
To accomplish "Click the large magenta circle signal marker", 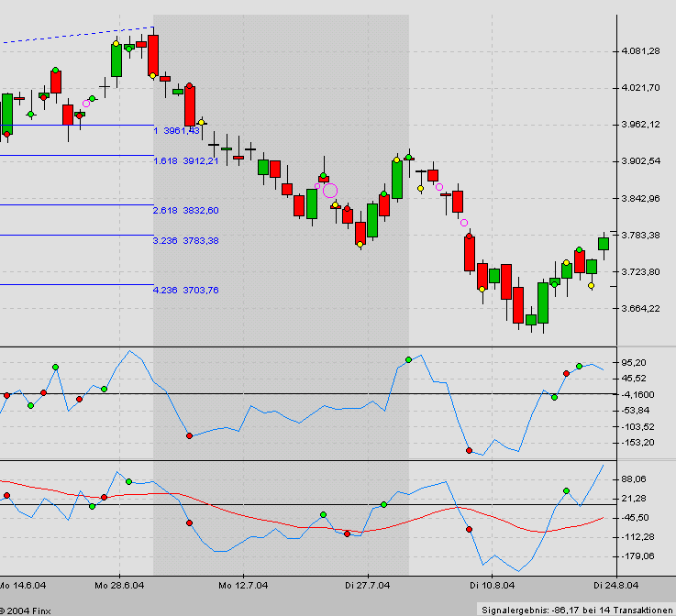I will pos(330,191).
